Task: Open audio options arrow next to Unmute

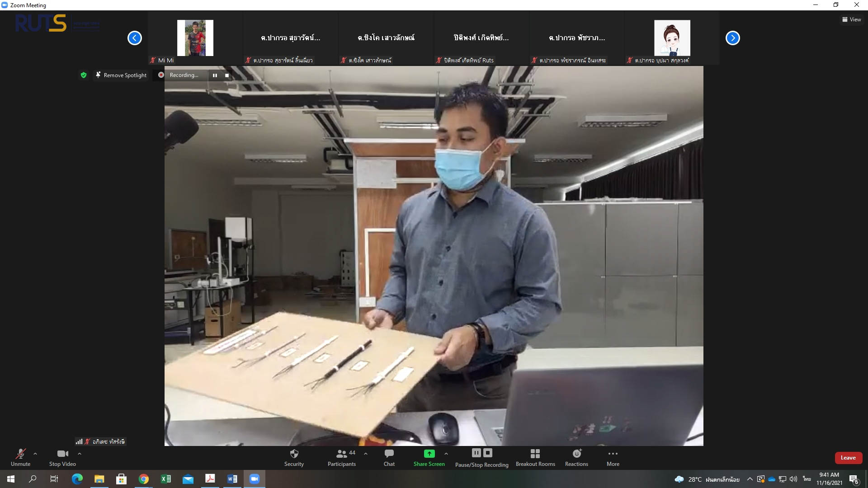Action: (x=35, y=454)
